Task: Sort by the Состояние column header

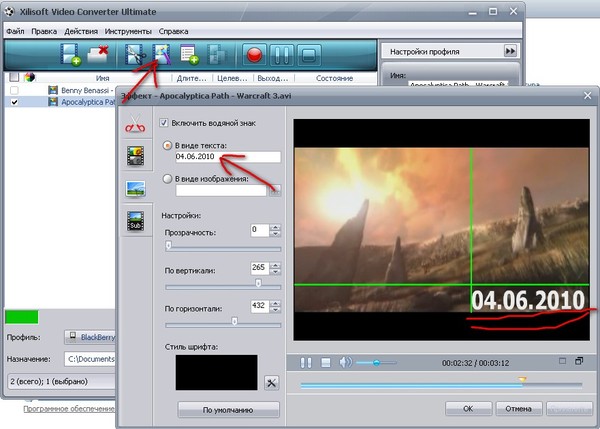Action: [334, 78]
